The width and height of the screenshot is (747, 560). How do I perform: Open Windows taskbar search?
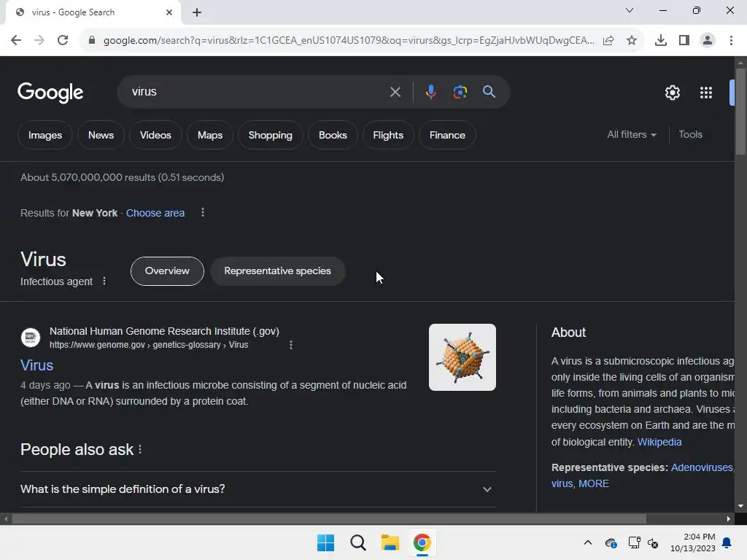[357, 542]
